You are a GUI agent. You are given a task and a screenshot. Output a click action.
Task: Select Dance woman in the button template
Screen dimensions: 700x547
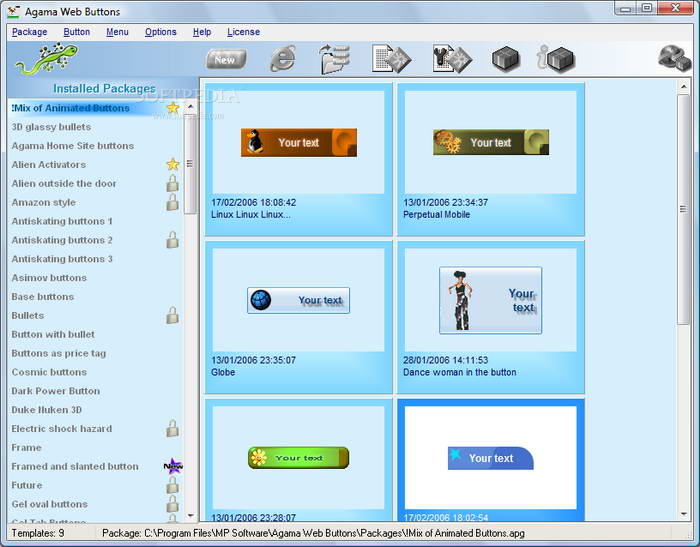491,300
